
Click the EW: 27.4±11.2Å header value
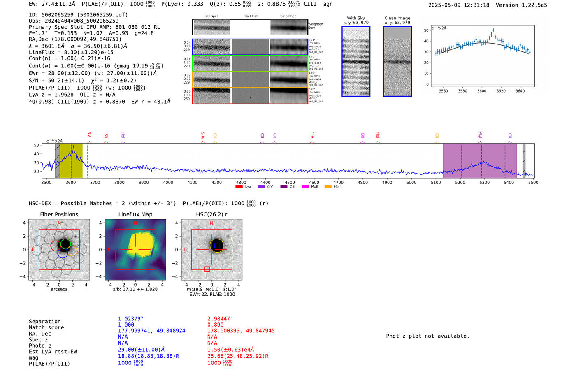pos(52,4)
